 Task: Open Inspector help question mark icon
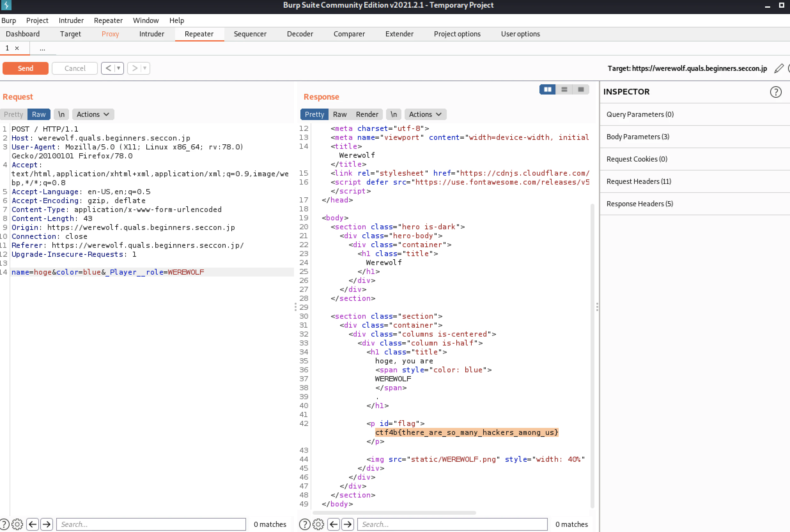[775, 92]
